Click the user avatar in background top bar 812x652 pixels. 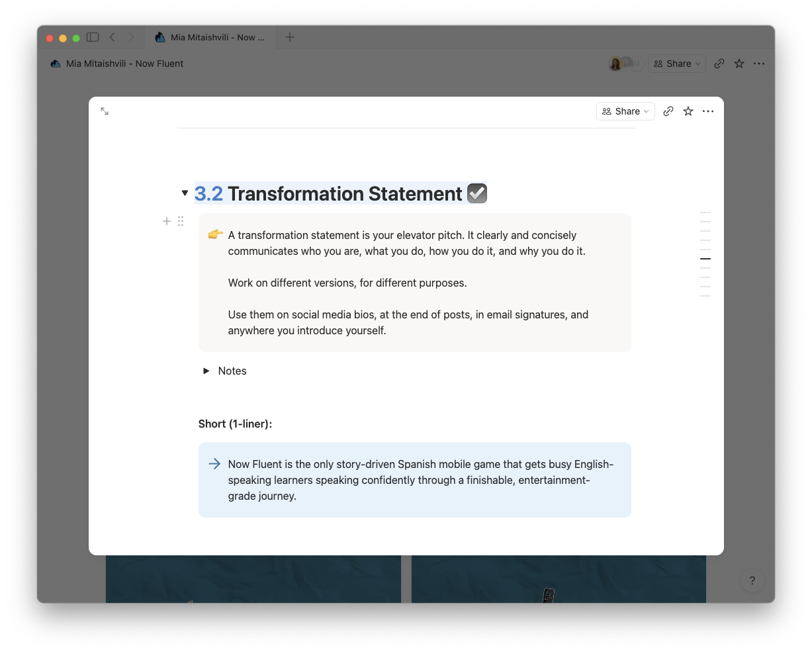point(615,64)
